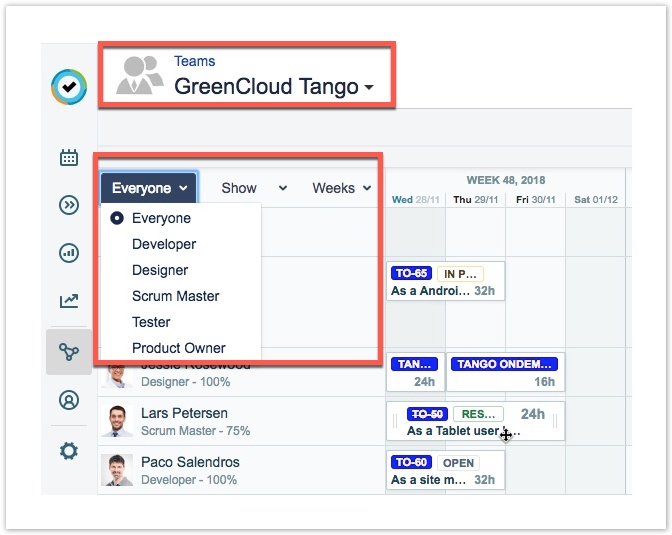This screenshot has height=535, width=672.
Task: Click Lars Petersen's avatar thumbnail
Action: [117, 421]
